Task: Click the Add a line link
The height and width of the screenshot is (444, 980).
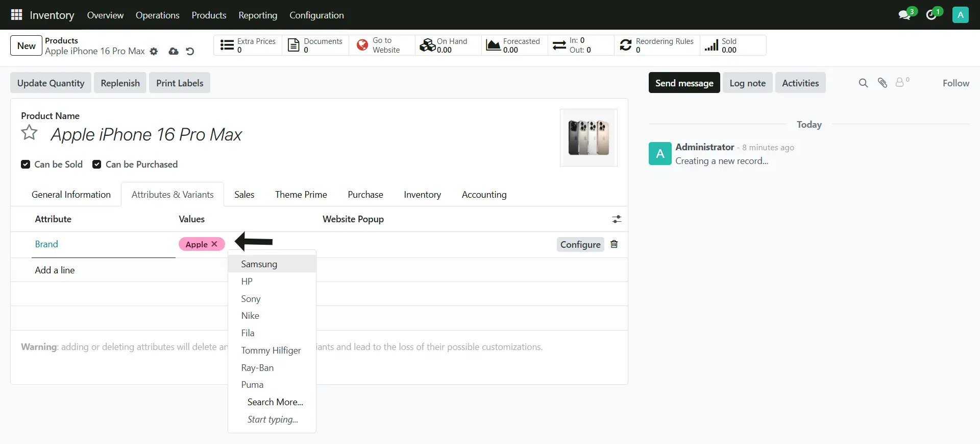Action: [x=55, y=270]
